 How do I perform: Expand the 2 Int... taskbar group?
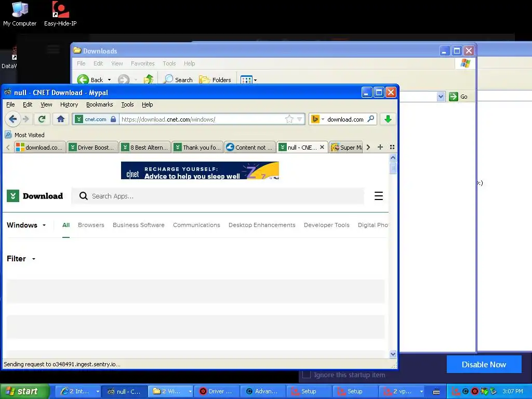point(98,391)
